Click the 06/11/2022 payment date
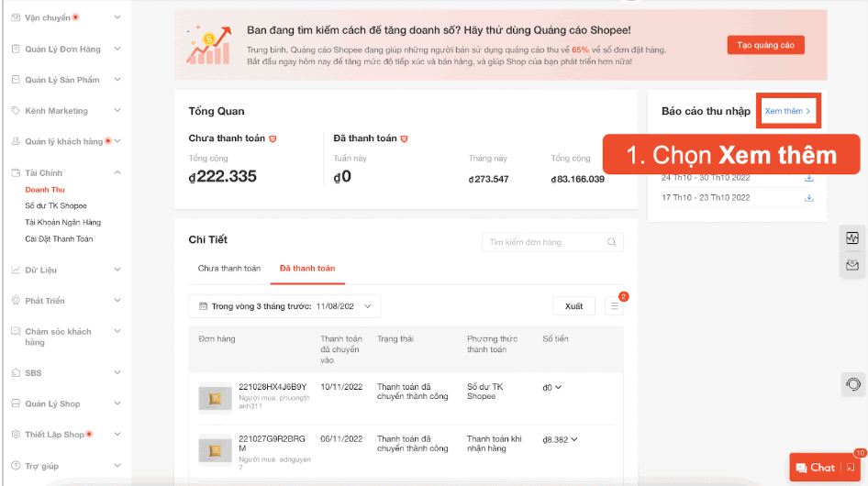This screenshot has width=868, height=486. click(341, 439)
